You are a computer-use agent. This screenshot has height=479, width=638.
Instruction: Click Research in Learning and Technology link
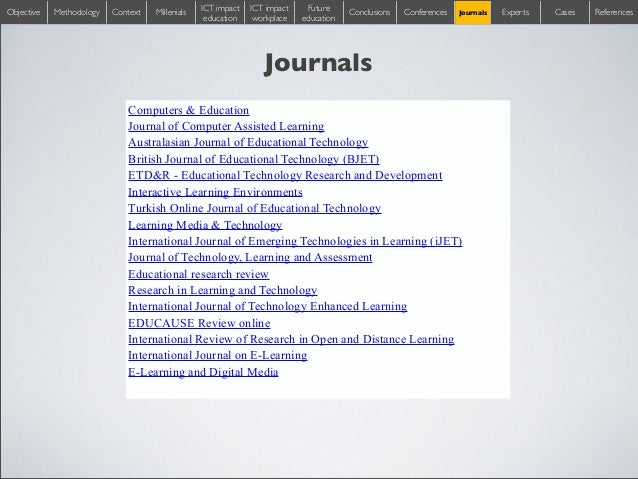223,290
